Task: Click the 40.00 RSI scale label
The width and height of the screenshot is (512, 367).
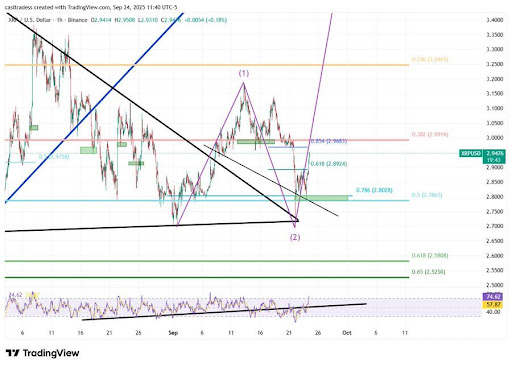Action: [493, 312]
